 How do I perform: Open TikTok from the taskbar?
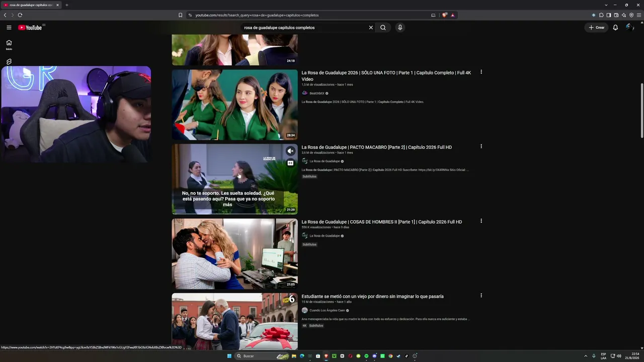[x=407, y=356]
